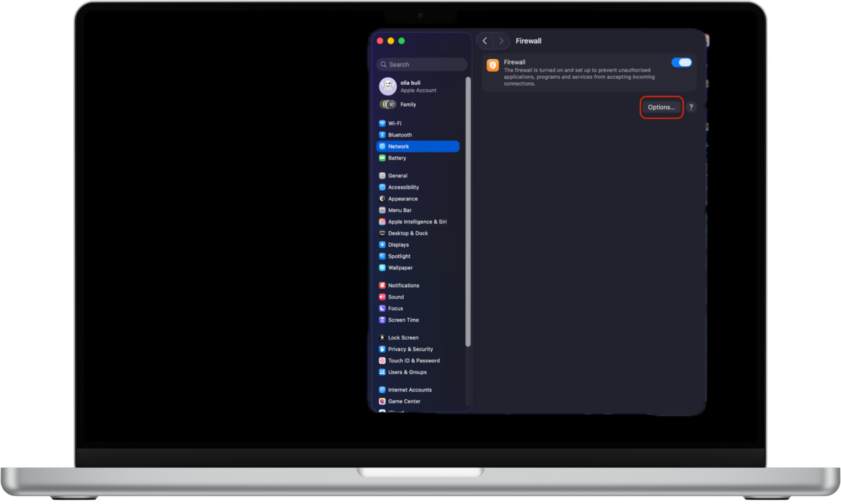
Task: Open the Firewall help question mark
Action: [691, 107]
